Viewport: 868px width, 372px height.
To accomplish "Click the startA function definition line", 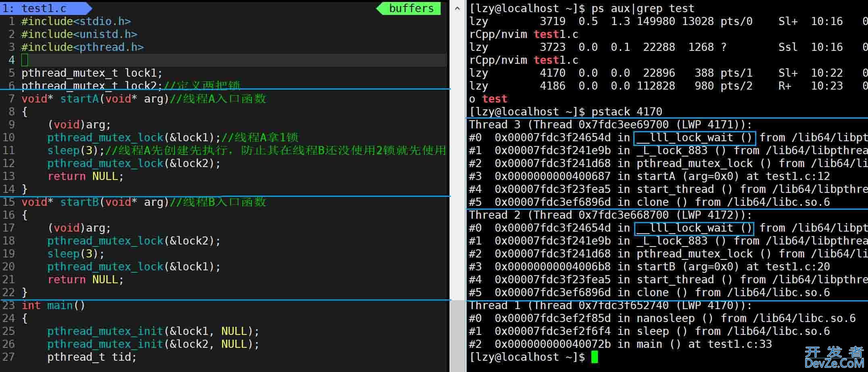I will [x=144, y=99].
